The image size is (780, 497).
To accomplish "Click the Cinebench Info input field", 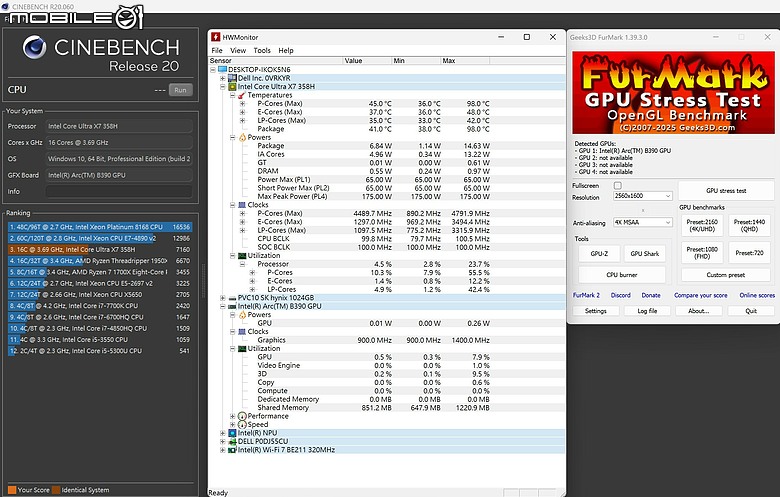I will pyautogui.click(x=118, y=192).
